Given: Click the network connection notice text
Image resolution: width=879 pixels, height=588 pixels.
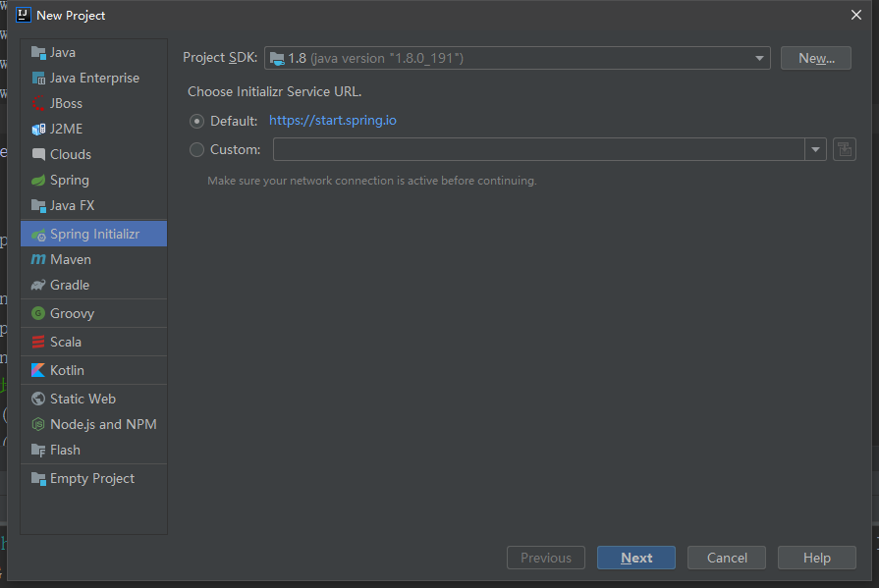Looking at the screenshot, I should click(371, 181).
